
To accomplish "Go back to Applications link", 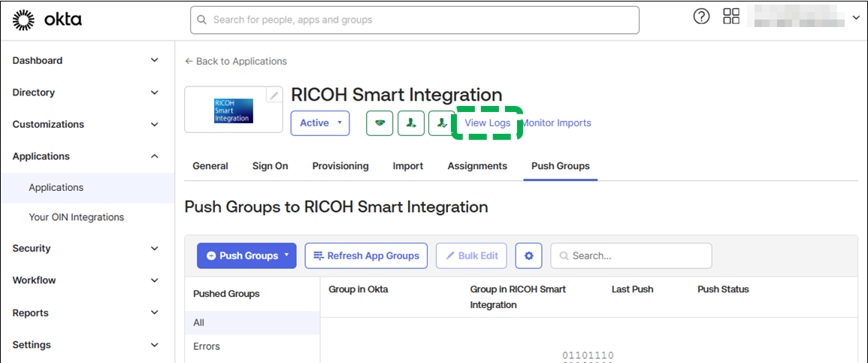I will [236, 61].
